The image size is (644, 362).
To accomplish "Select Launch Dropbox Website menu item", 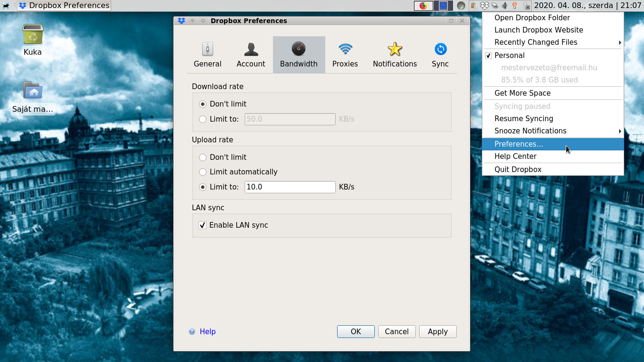I will tap(553, 30).
